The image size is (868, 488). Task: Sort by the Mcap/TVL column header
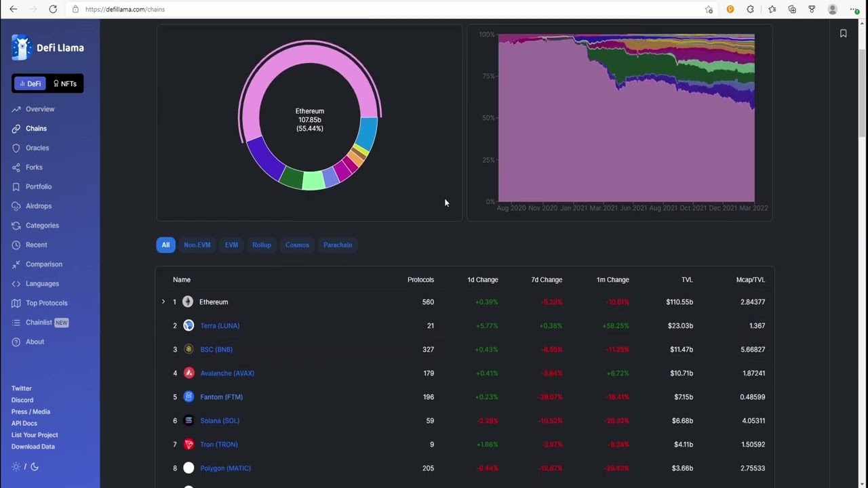(751, 279)
